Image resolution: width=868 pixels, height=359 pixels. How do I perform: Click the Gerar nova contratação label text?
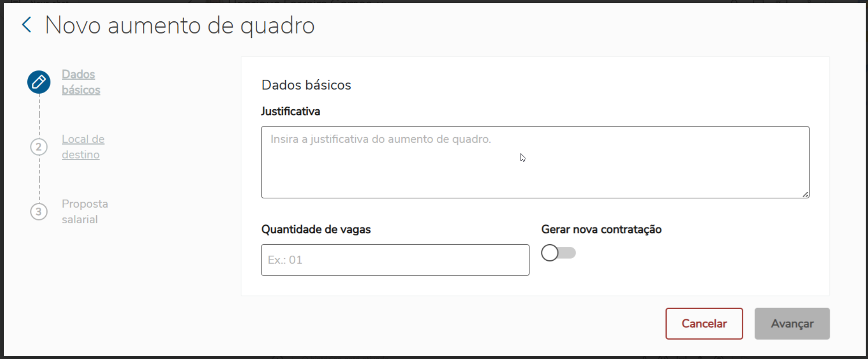click(601, 229)
